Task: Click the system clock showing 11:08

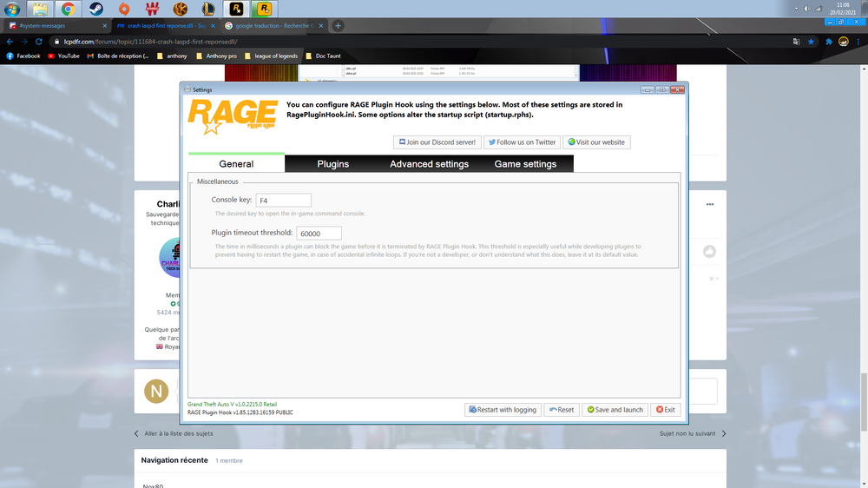Action: [x=843, y=9]
